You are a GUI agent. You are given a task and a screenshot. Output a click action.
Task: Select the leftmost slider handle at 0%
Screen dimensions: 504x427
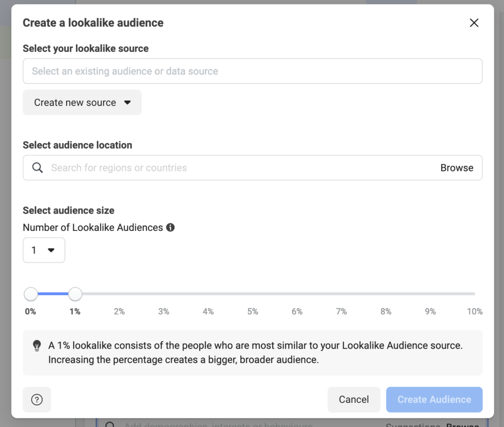[30, 294]
